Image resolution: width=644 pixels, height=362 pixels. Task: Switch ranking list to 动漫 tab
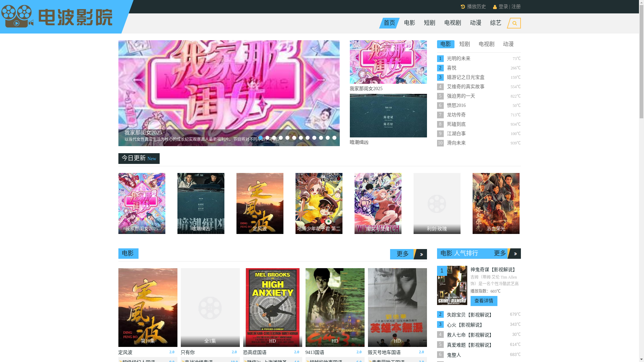point(508,44)
